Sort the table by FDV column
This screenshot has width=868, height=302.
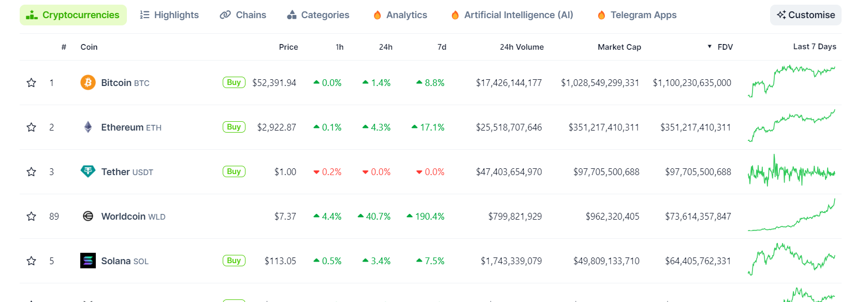click(x=725, y=47)
